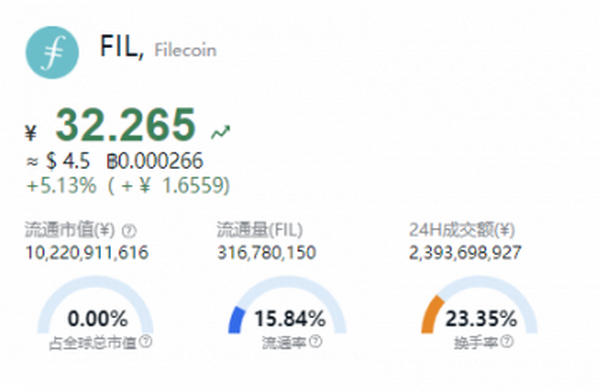Select the FIL ticker title
This screenshot has height=392, width=600.
pos(122,46)
